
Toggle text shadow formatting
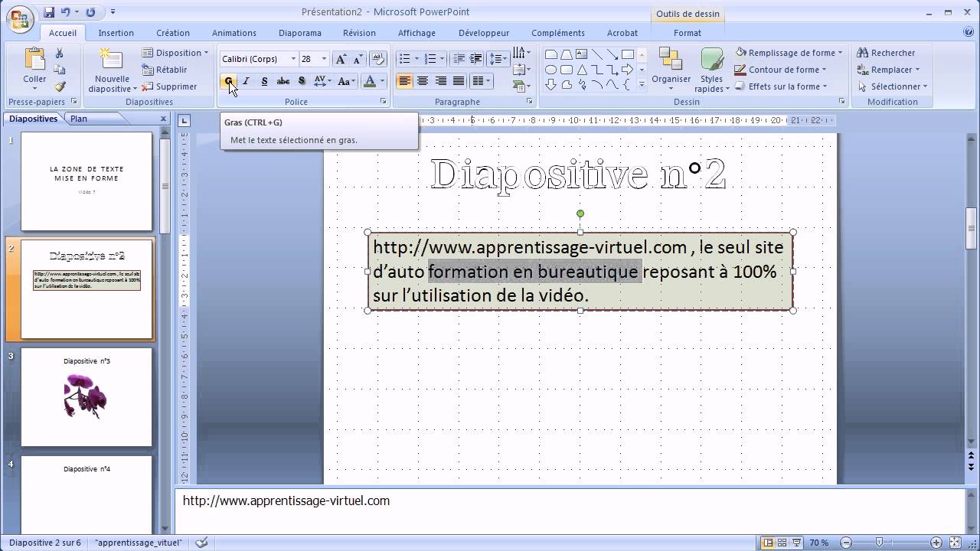[302, 81]
